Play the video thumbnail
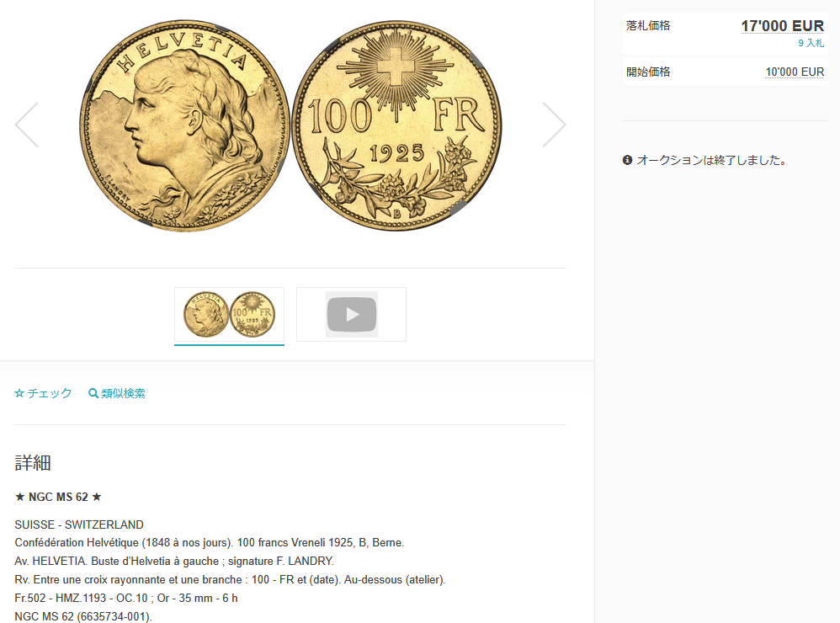The width and height of the screenshot is (840, 623). tap(352, 314)
